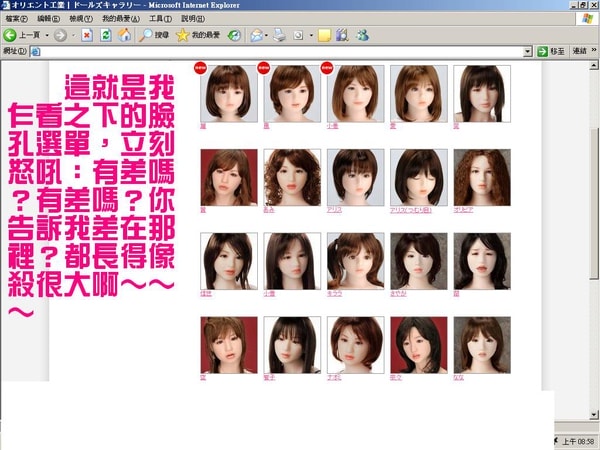Follow the あみ link

(x=269, y=210)
